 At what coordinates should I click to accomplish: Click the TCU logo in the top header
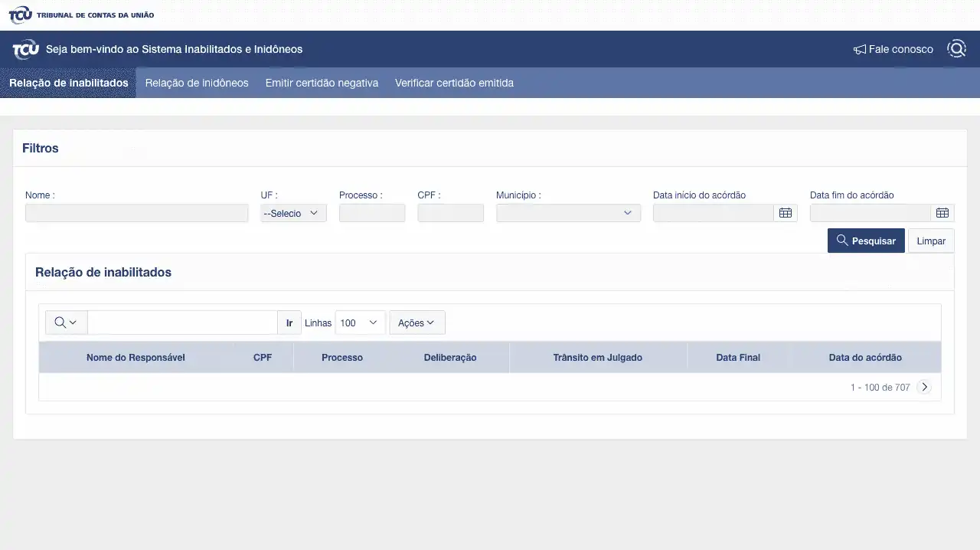(x=21, y=15)
